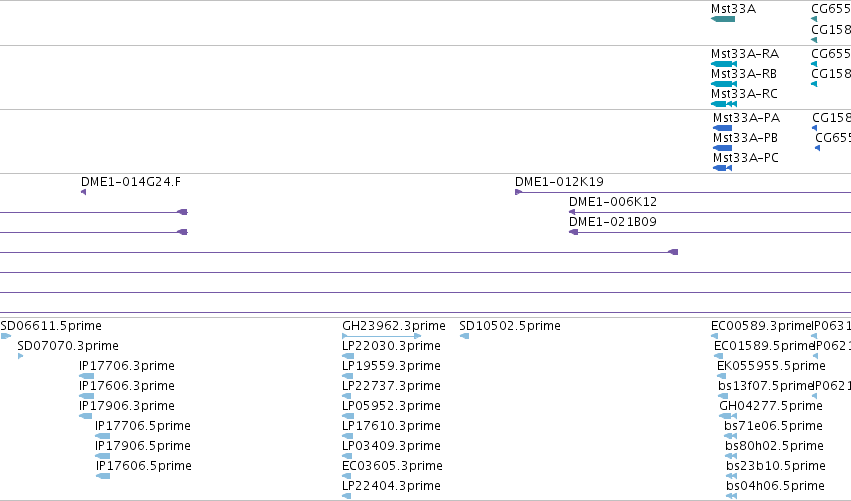The width and height of the screenshot is (851, 501).
Task: Select the bs71e06.5prime EST
Action: tap(731, 436)
